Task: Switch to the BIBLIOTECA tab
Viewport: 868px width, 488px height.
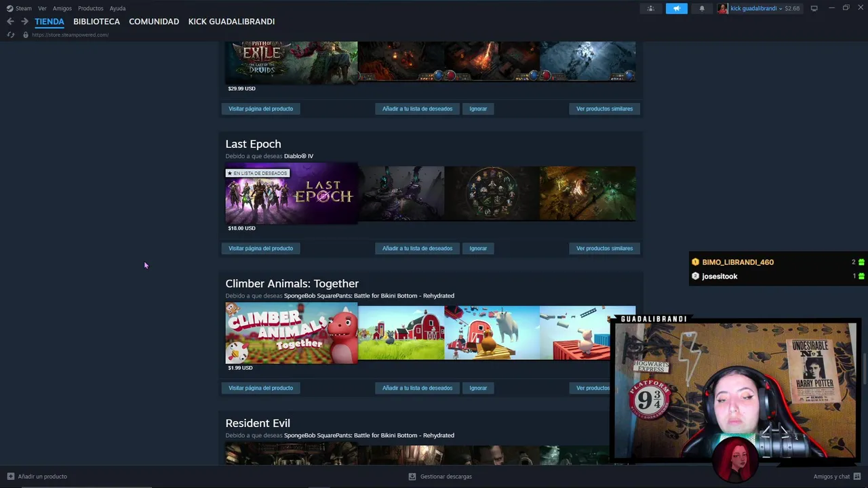Action: (96, 22)
